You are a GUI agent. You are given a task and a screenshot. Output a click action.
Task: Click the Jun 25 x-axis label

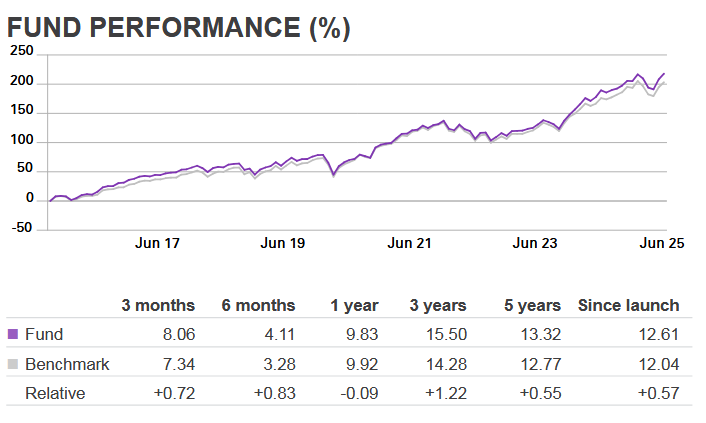point(661,243)
